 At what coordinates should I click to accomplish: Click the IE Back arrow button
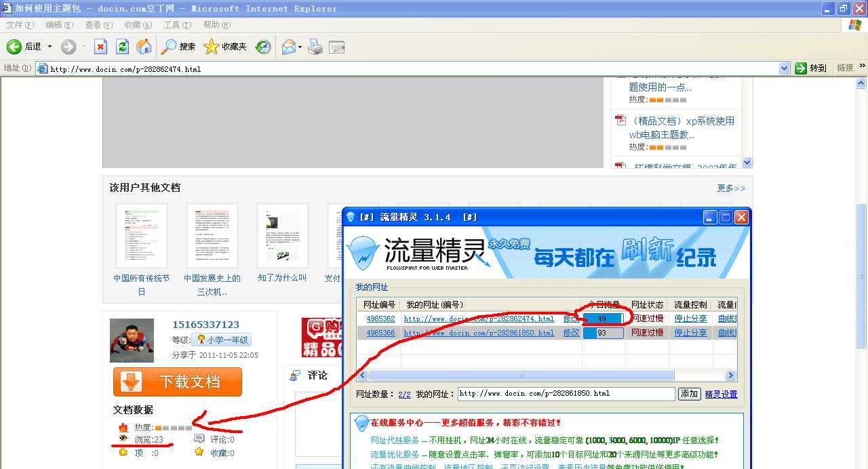[x=14, y=47]
